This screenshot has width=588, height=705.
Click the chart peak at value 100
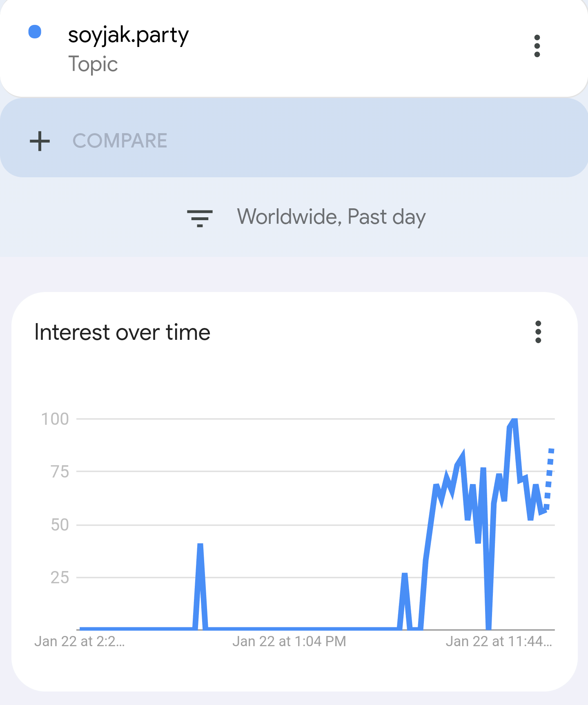pyautogui.click(x=514, y=420)
